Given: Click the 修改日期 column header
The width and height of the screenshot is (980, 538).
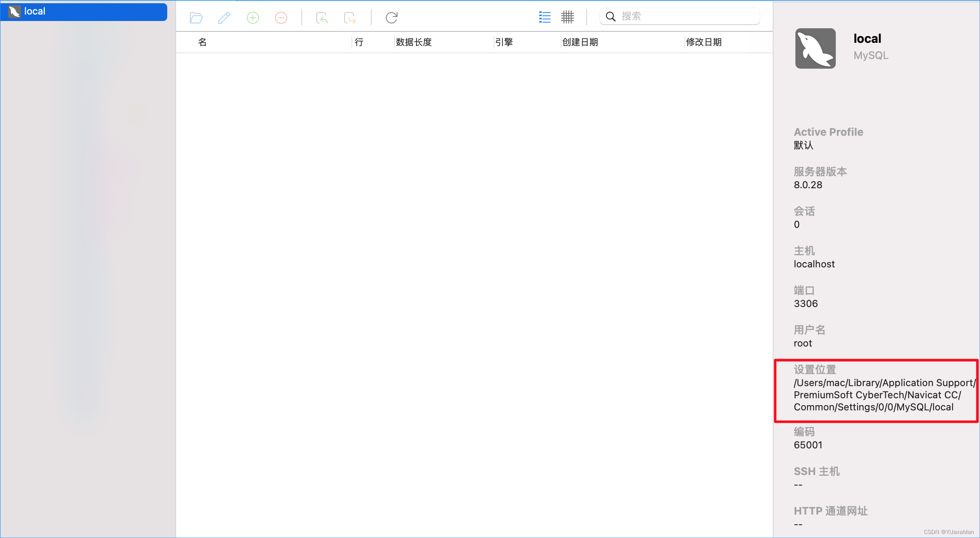Looking at the screenshot, I should pos(704,42).
